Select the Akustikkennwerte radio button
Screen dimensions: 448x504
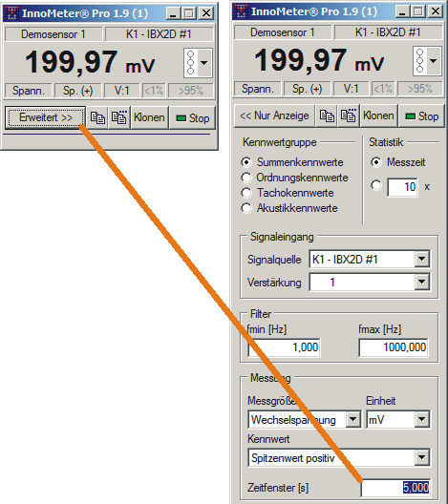[x=246, y=208]
